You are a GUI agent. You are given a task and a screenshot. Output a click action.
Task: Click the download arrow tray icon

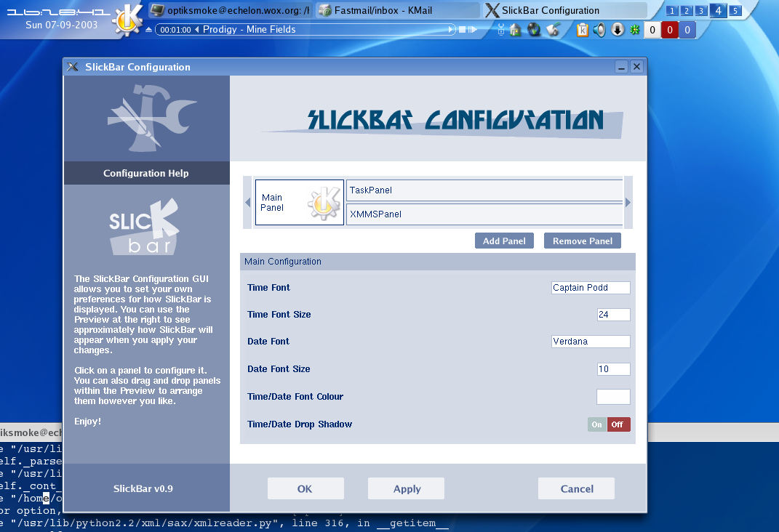tap(618, 30)
